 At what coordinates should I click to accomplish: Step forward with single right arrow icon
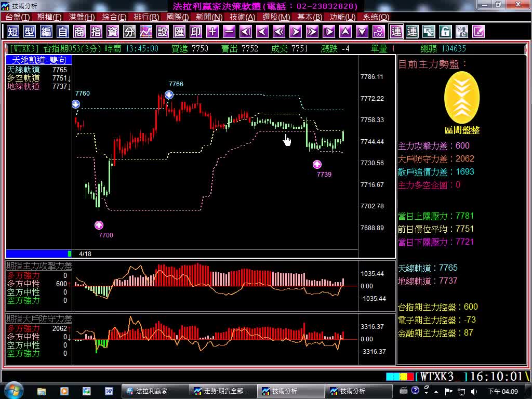pyautogui.click(x=296, y=32)
